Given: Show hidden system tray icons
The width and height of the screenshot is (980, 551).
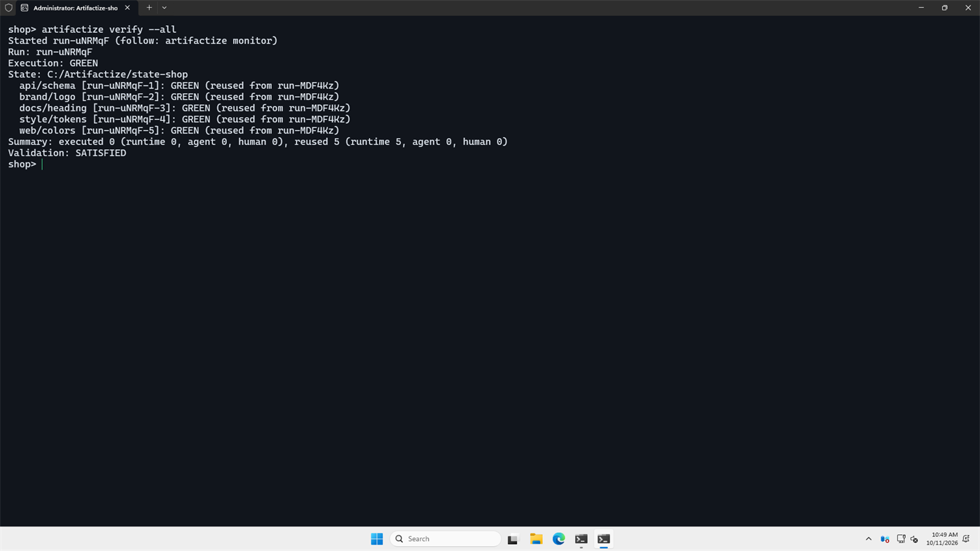Looking at the screenshot, I should click(x=869, y=539).
